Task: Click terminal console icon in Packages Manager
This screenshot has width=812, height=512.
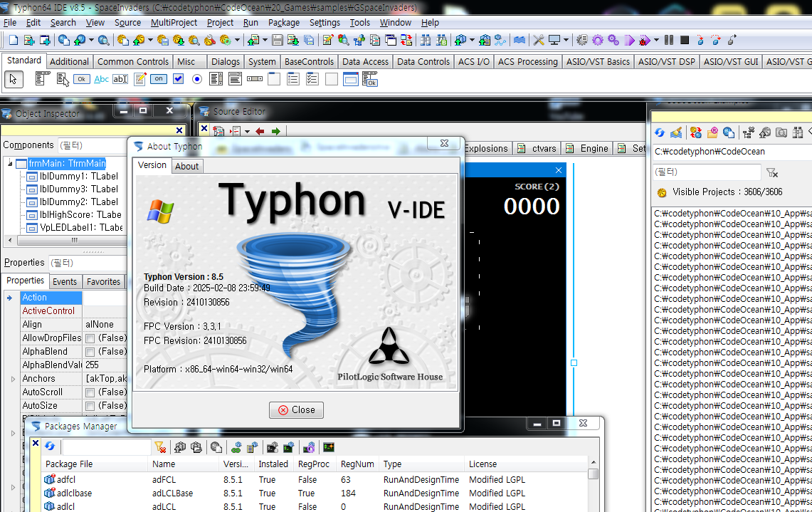Action: 329,446
